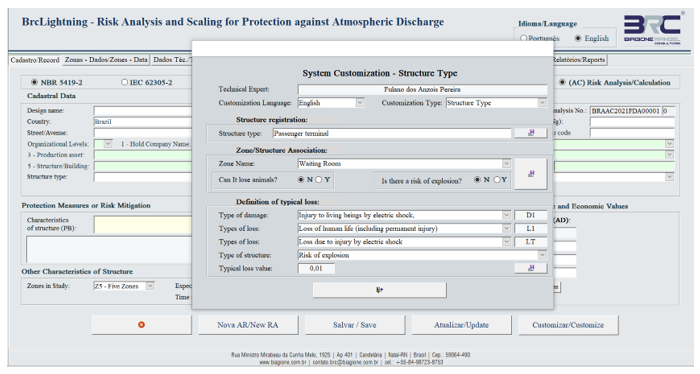Click the D1 damage code box
Image resolution: width=700 pixels, height=374 pixels.
(530, 215)
